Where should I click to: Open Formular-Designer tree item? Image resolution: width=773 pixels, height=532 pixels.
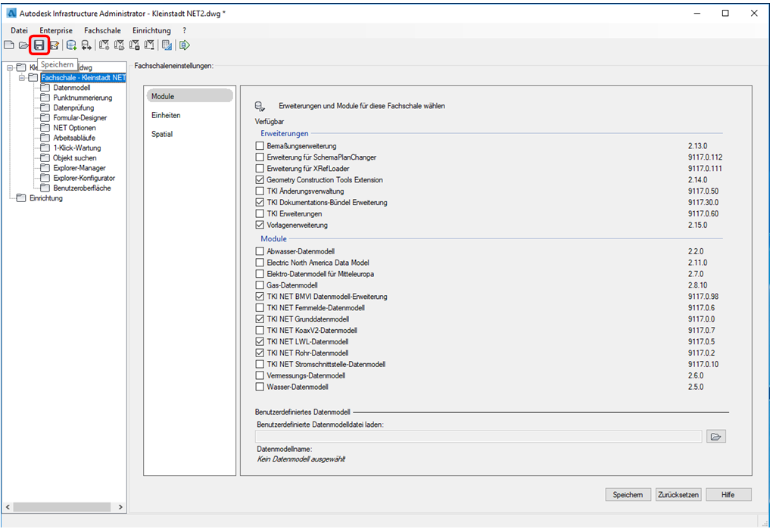79,118
